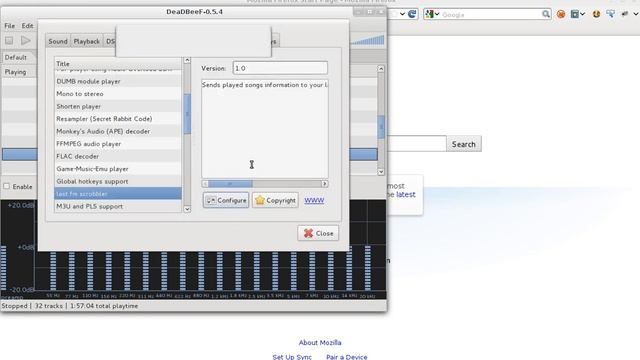Click the play button in DeaDBeeF toolbar
This screenshot has height=360, width=640.
(26, 40)
